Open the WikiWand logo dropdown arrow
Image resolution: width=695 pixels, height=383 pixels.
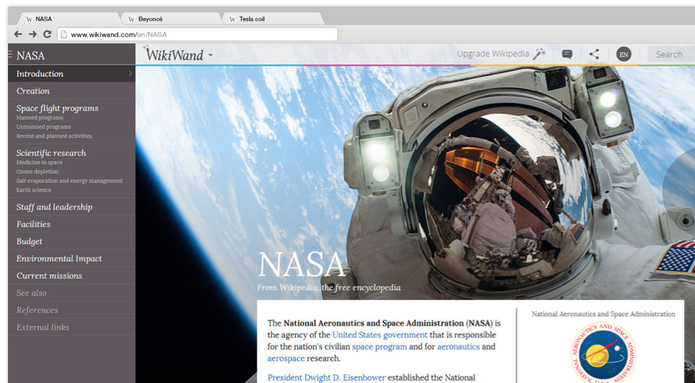[211, 55]
